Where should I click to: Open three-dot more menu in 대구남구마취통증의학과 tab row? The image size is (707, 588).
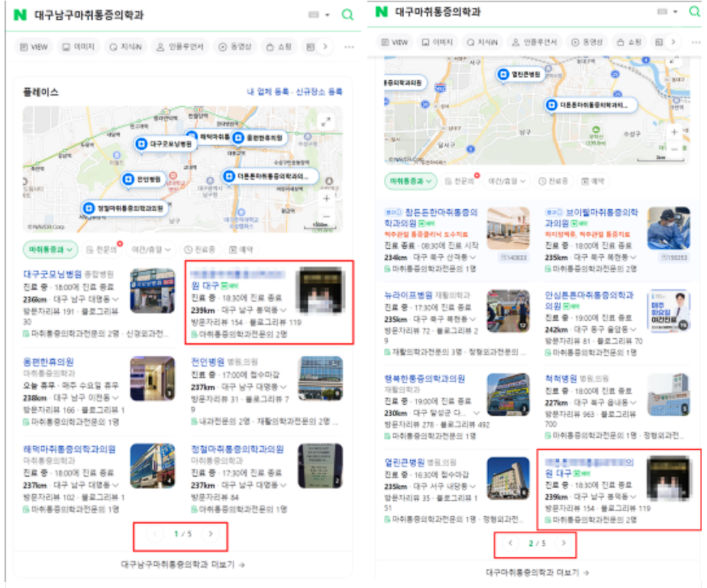(x=349, y=47)
